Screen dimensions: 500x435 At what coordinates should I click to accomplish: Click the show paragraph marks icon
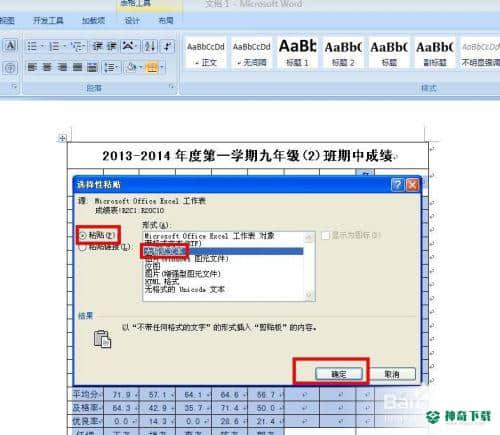tap(167, 46)
